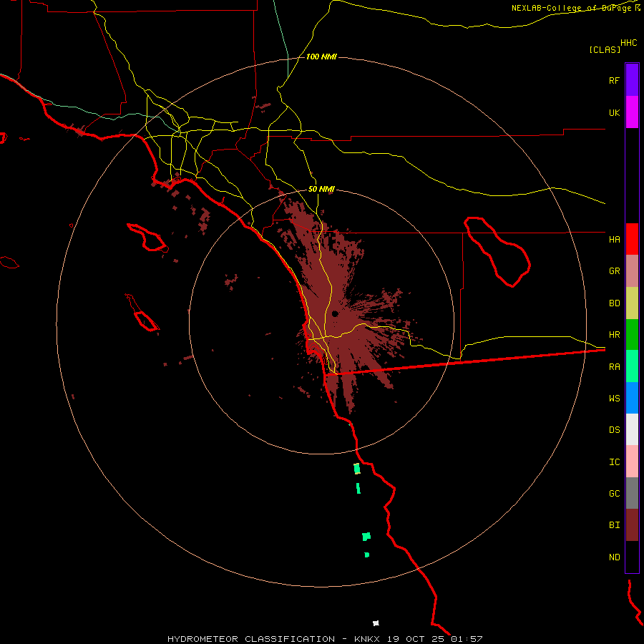The image size is (644, 644).
Task: Click the RA light green legend swatch
Action: tap(632, 366)
